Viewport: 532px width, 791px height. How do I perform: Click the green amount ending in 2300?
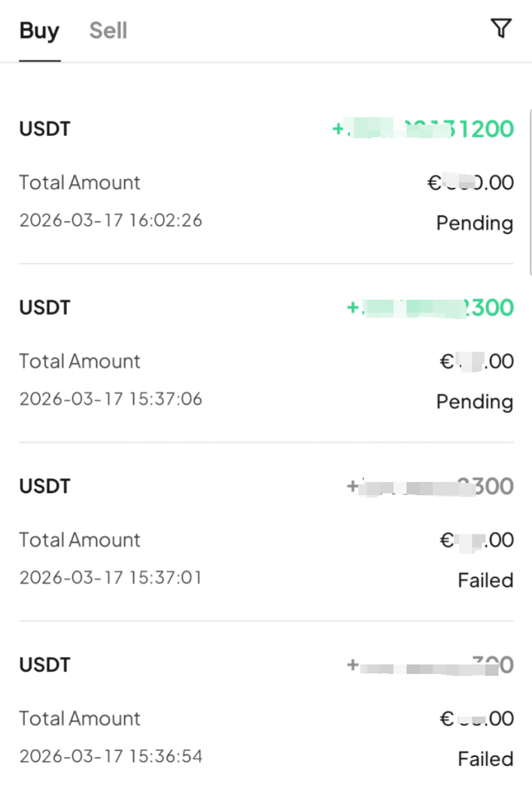pyautogui.click(x=430, y=307)
